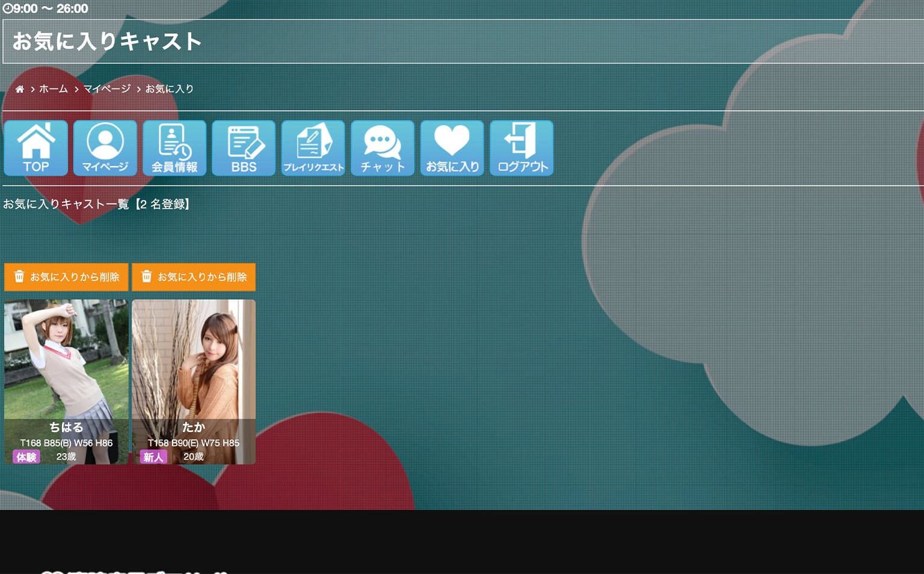Remove たか from favorites
This screenshot has height=574, width=924.
pos(194,277)
